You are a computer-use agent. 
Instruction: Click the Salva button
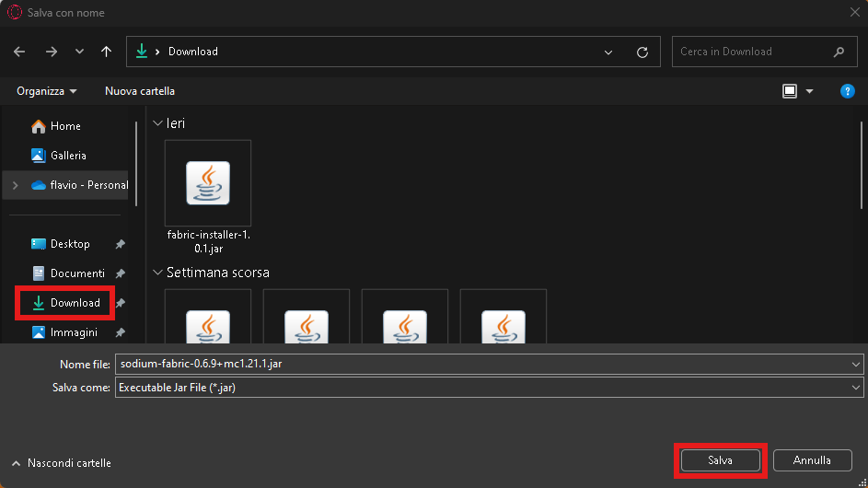tap(720, 460)
